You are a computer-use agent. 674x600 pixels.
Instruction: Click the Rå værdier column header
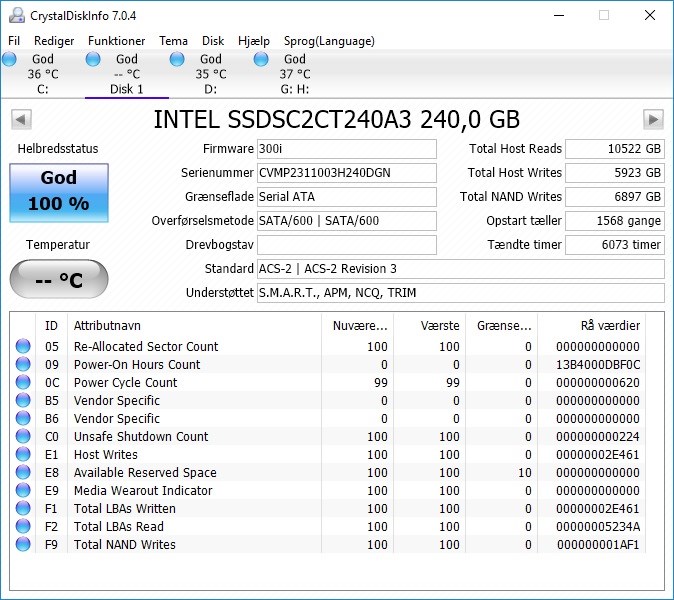click(x=591, y=325)
